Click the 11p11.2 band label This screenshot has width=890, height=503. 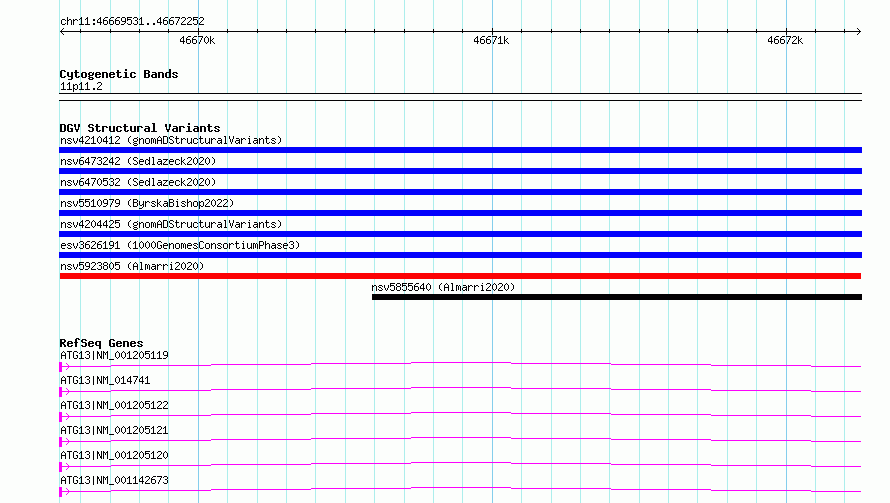click(81, 86)
